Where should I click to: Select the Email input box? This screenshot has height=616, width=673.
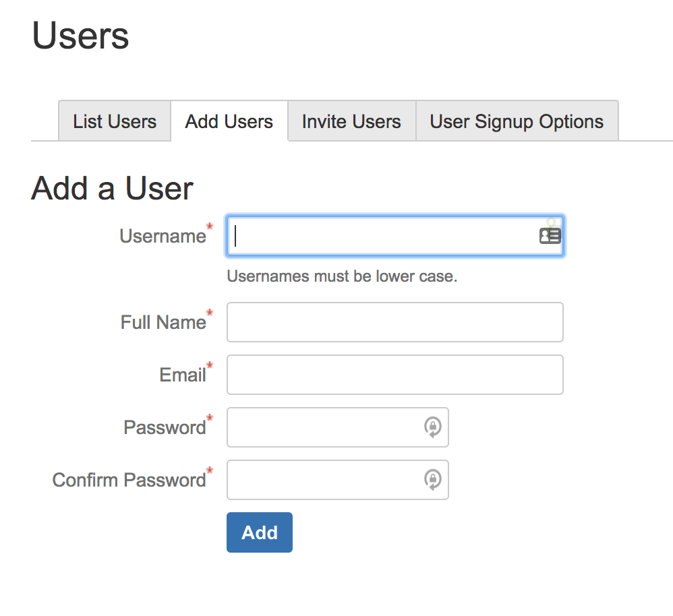pos(395,375)
